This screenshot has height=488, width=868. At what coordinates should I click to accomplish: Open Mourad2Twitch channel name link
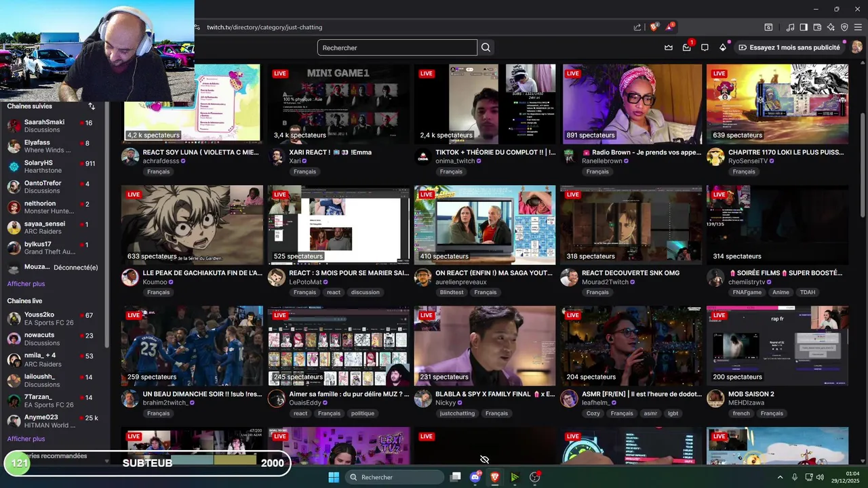(605, 282)
